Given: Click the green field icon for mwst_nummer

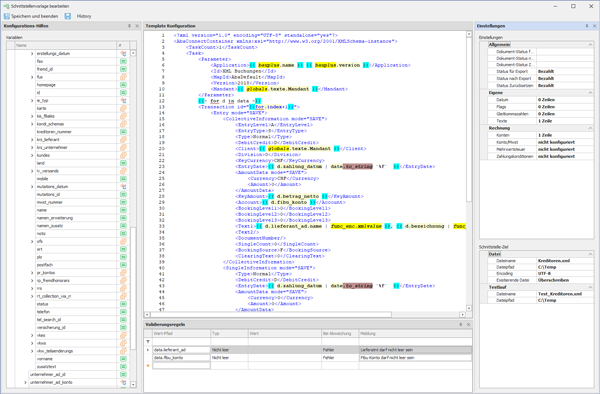Looking at the screenshot, I should pos(123,202).
